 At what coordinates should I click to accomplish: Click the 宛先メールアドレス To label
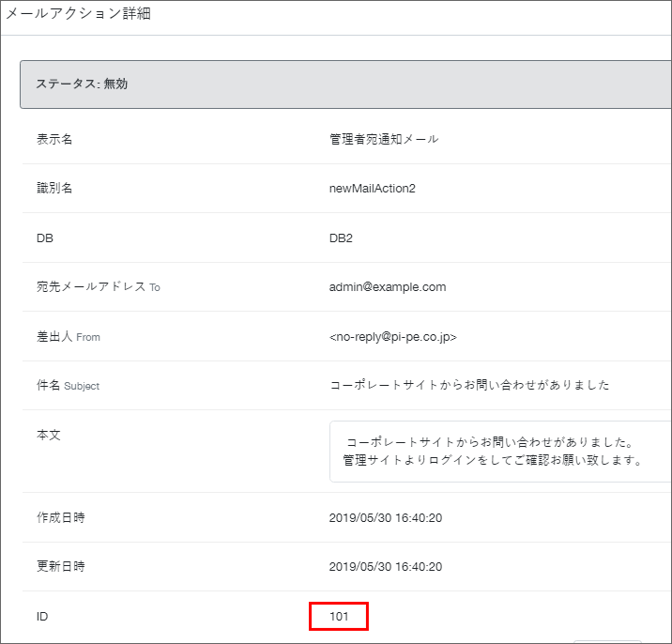coord(99,287)
